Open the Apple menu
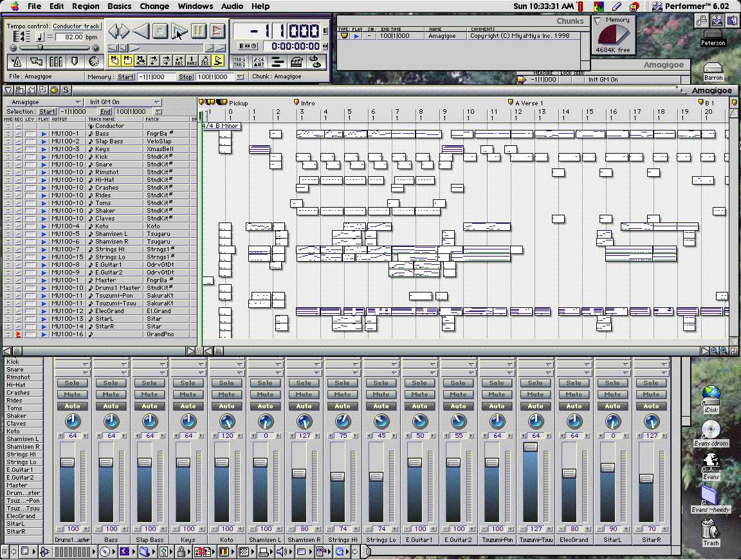The height and width of the screenshot is (560, 741). click(x=15, y=6)
